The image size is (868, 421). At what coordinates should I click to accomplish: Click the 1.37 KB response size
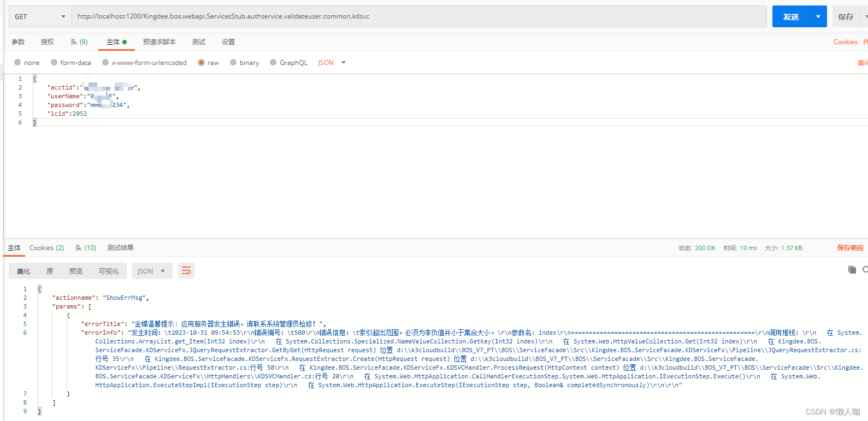click(x=792, y=248)
